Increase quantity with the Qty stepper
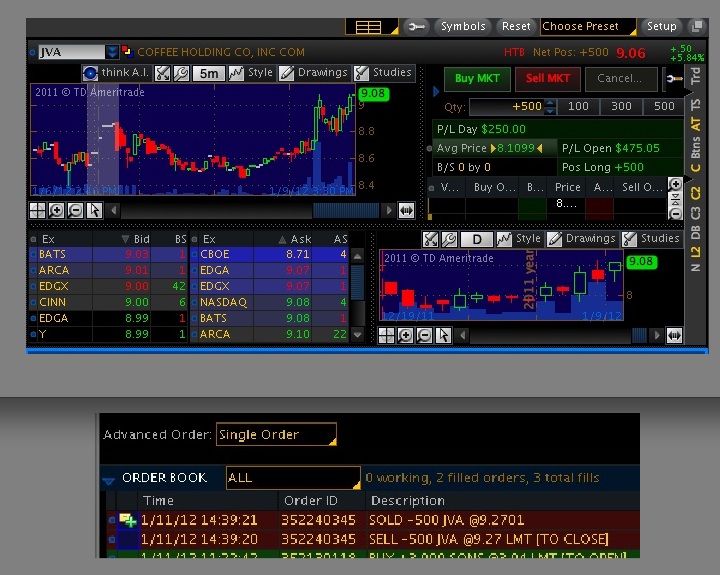This screenshot has height=575, width=720. (550, 103)
